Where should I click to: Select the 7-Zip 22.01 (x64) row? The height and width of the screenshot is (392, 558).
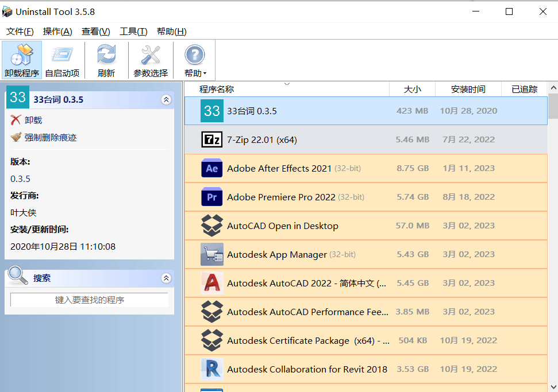click(x=366, y=139)
